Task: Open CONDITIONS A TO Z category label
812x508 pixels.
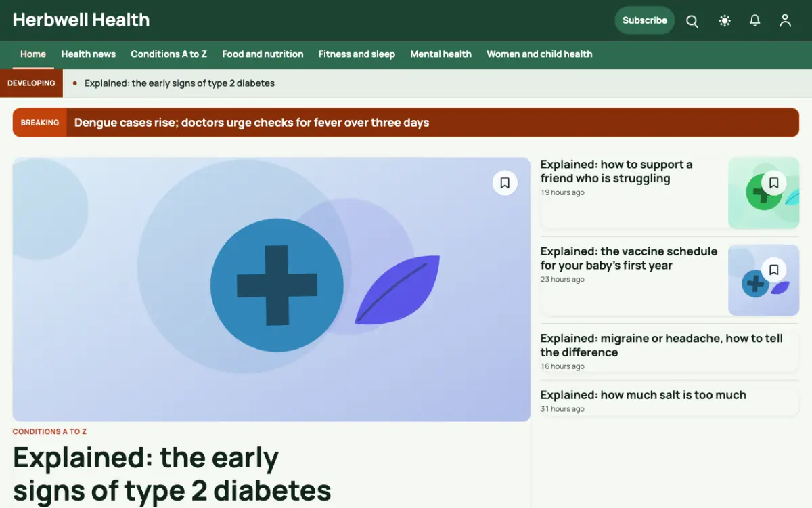Action: [x=49, y=431]
